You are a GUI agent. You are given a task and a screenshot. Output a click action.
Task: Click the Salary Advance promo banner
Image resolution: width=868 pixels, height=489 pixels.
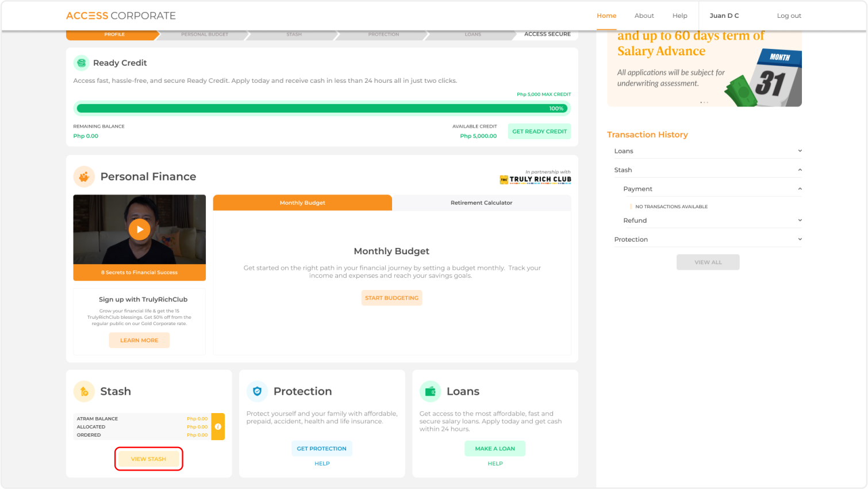(x=704, y=68)
